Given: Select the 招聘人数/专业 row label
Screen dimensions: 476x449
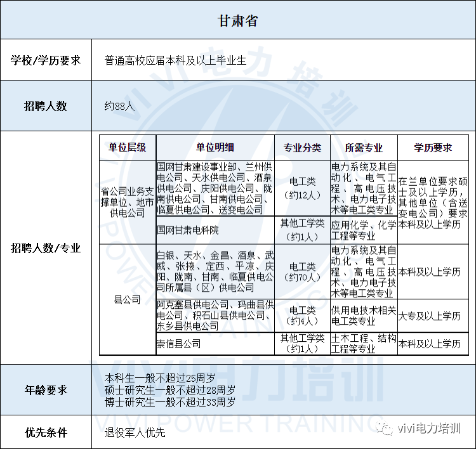Looking at the screenshot, I should [46, 248].
